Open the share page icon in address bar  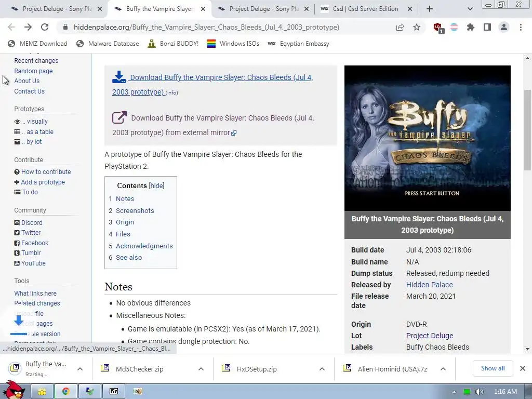pos(400,27)
